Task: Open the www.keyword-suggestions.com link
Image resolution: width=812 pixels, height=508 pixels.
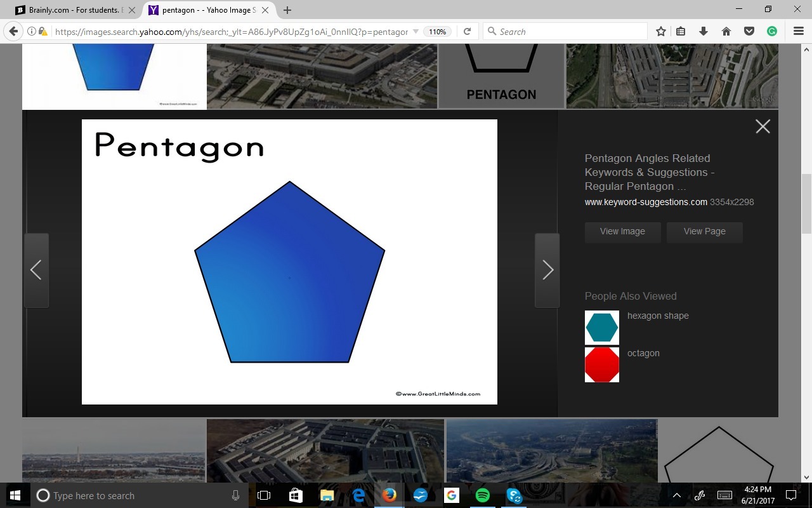Action: 646,202
